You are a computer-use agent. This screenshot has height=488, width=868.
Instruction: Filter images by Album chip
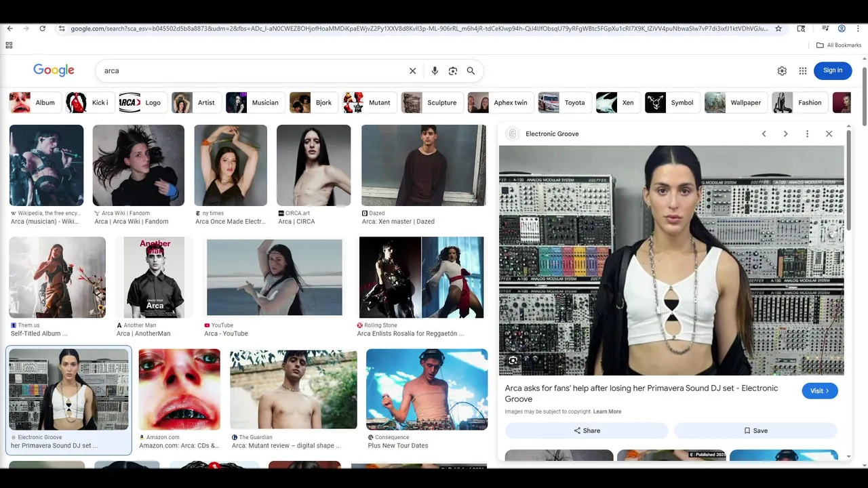pyautogui.click(x=35, y=102)
